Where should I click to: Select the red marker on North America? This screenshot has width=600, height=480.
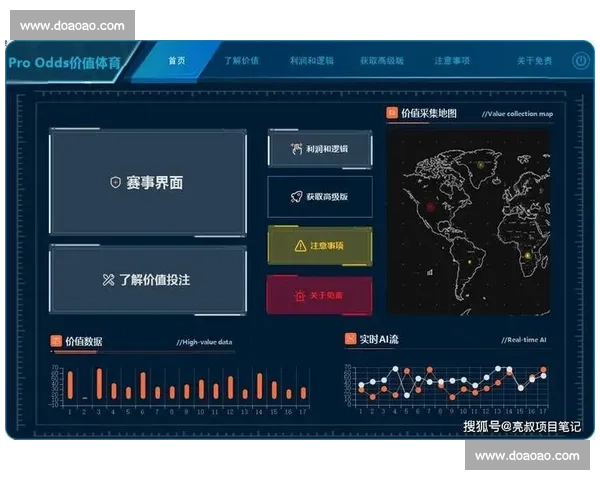pos(430,207)
